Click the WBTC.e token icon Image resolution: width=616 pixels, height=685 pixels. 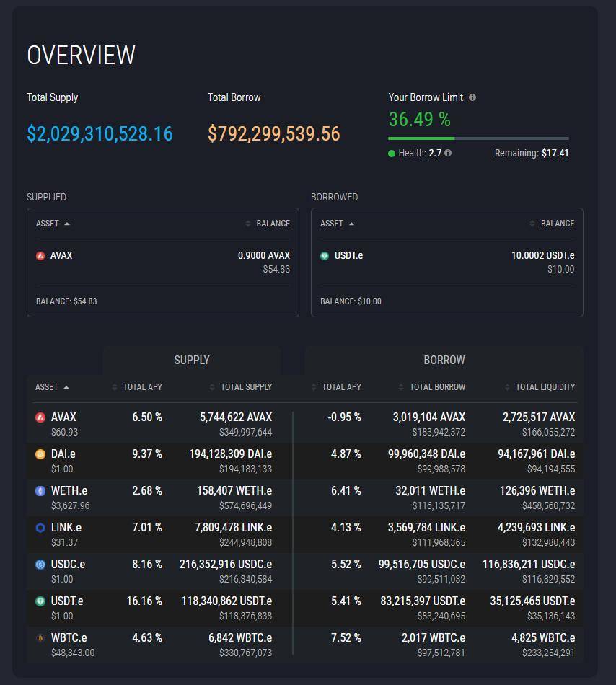click(x=40, y=638)
